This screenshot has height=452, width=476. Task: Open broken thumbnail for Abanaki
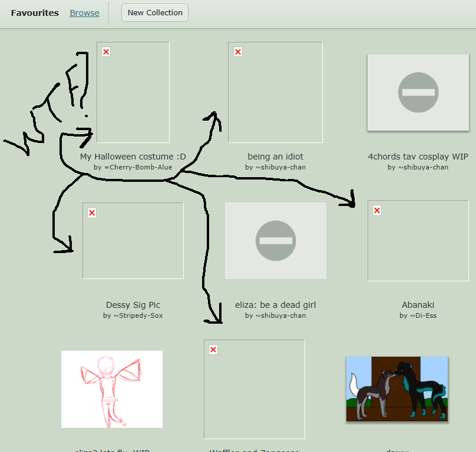tap(418, 241)
